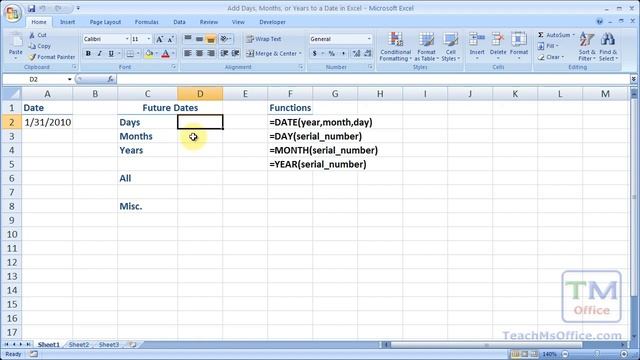
Task: Click AutoSum
Action: click(x=556, y=35)
